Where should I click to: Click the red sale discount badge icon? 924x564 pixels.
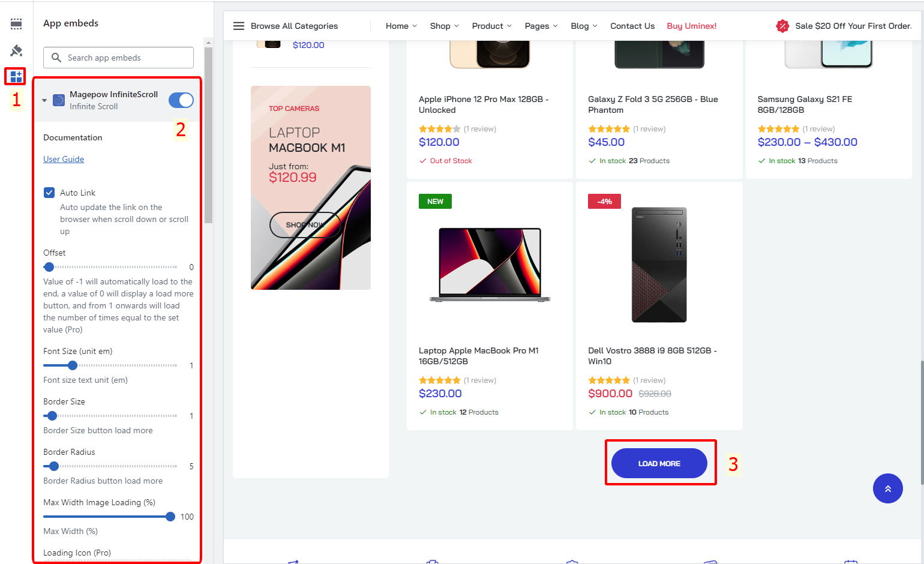click(782, 26)
